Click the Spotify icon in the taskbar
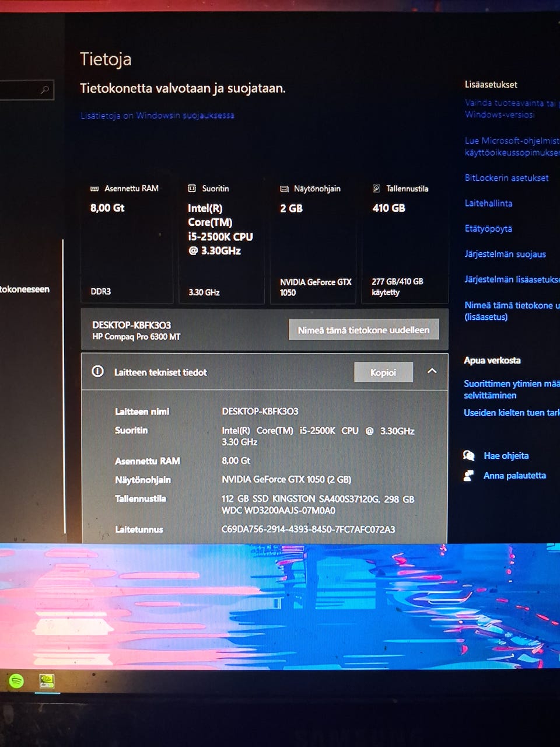The height and width of the screenshot is (747, 560). (x=16, y=680)
